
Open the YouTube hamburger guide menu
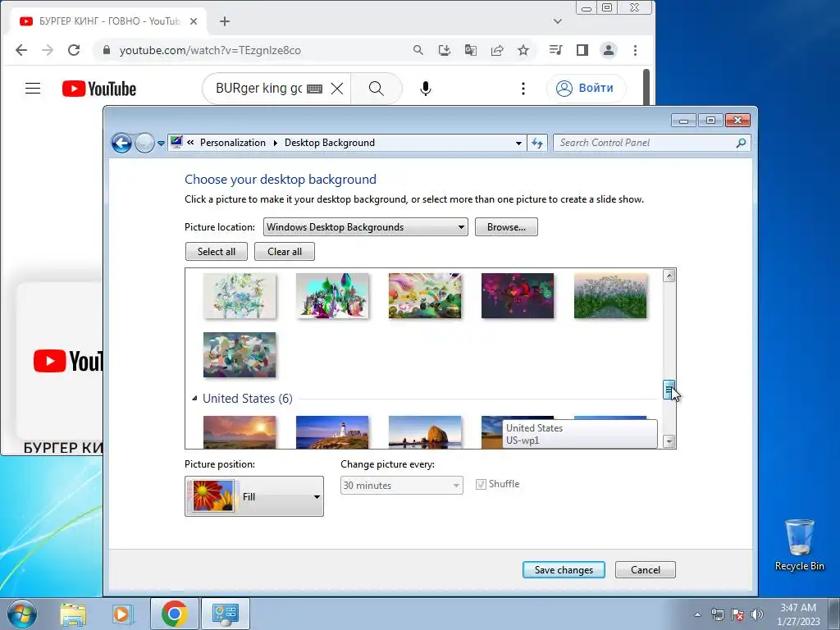click(x=33, y=89)
